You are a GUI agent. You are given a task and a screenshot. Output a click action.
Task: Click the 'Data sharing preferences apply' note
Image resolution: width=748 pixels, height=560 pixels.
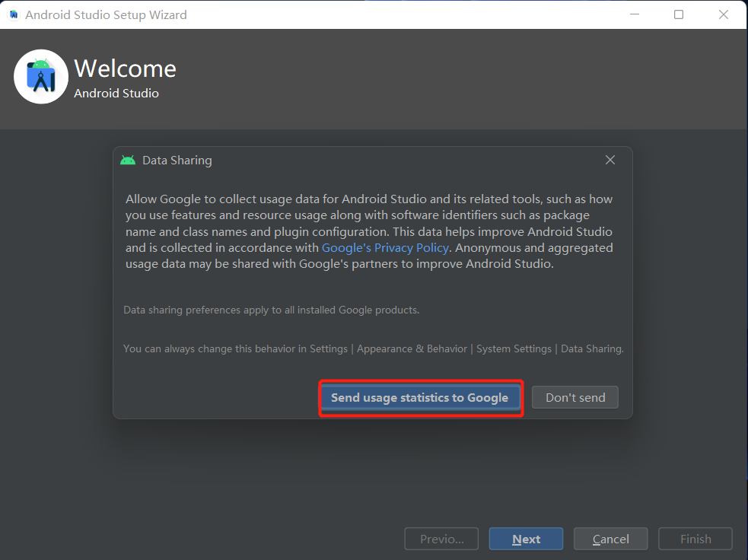pos(272,310)
